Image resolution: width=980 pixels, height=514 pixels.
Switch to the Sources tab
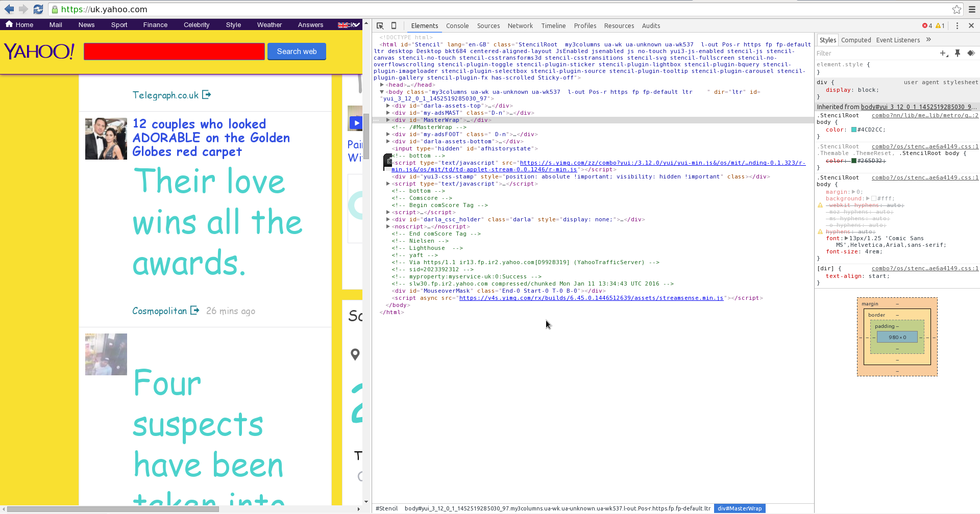(488, 25)
